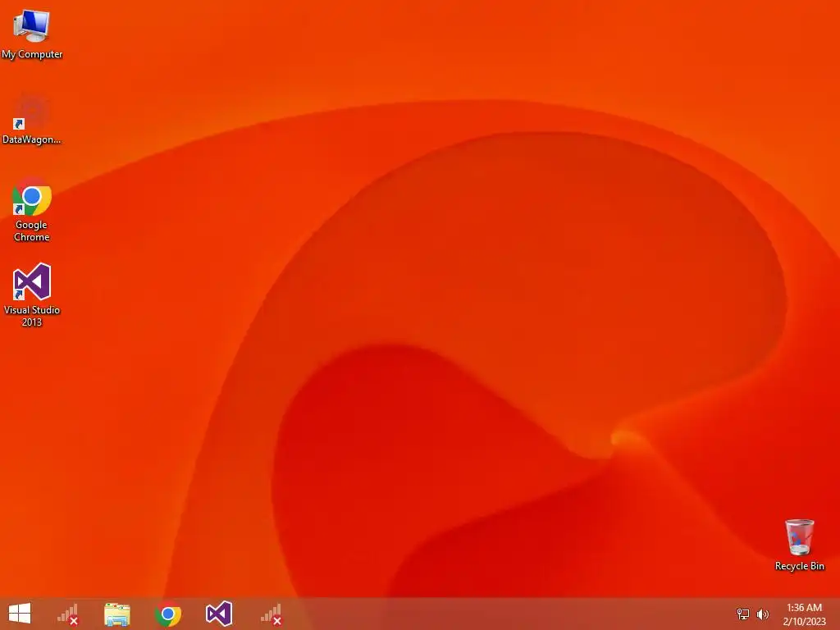The width and height of the screenshot is (840, 630).
Task: Launch Chrome from the taskbar
Action: [167, 614]
